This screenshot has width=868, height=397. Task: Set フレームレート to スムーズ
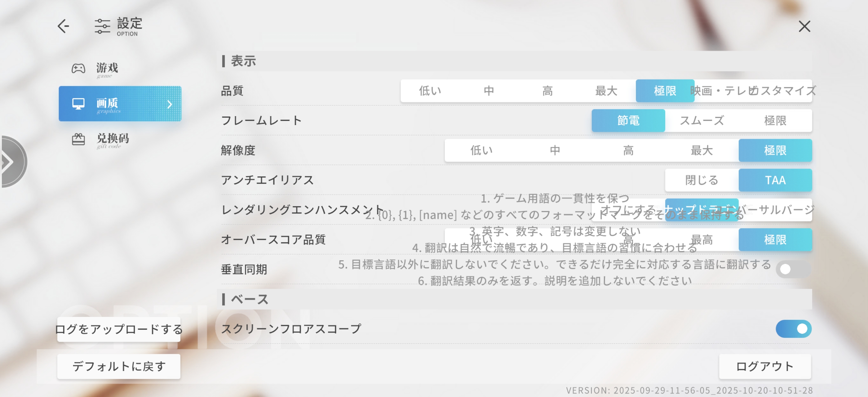701,121
